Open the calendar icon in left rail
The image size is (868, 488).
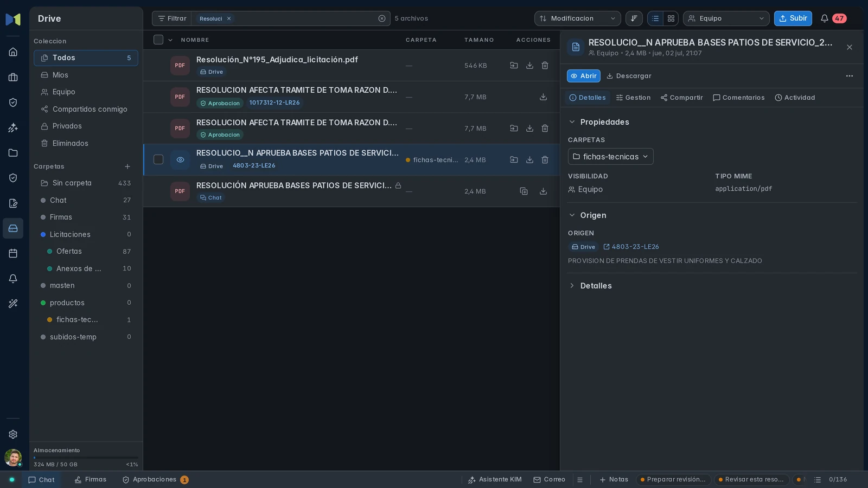(x=13, y=253)
